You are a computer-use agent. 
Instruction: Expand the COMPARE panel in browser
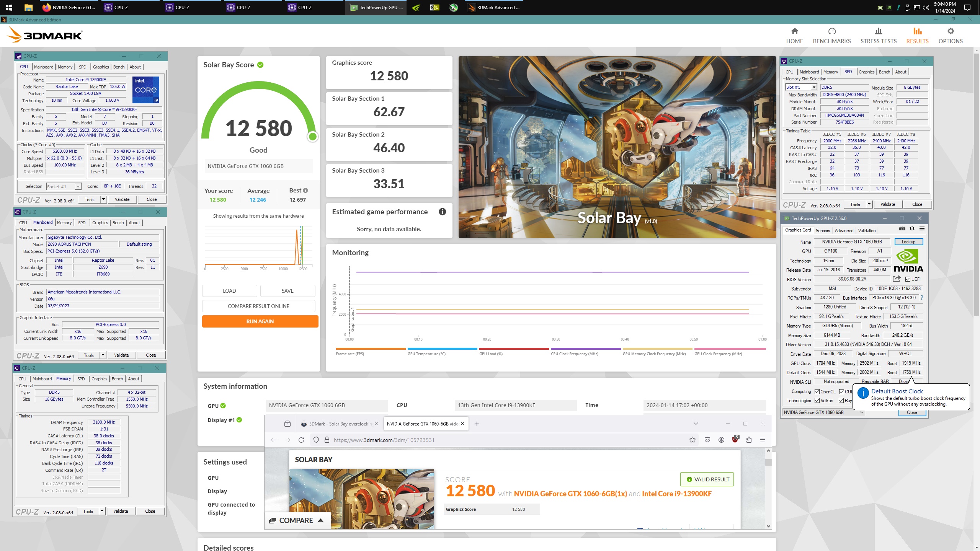tap(297, 520)
